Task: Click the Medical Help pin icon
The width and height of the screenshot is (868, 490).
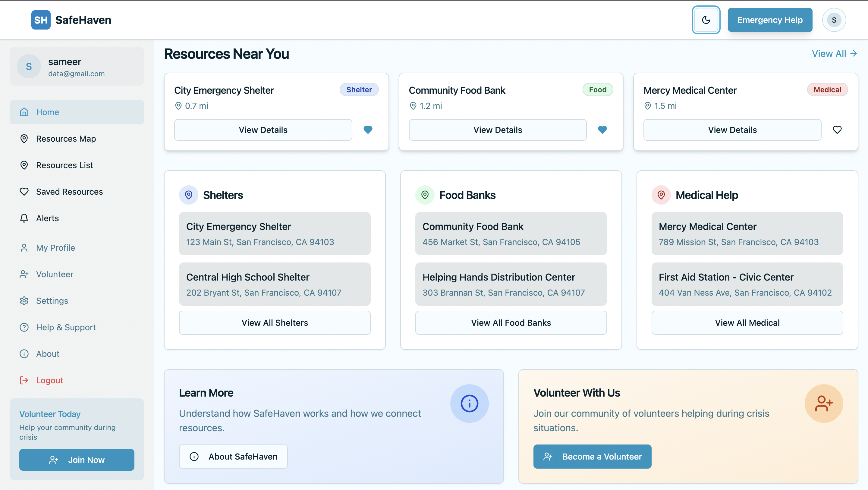Action: pyautogui.click(x=661, y=195)
